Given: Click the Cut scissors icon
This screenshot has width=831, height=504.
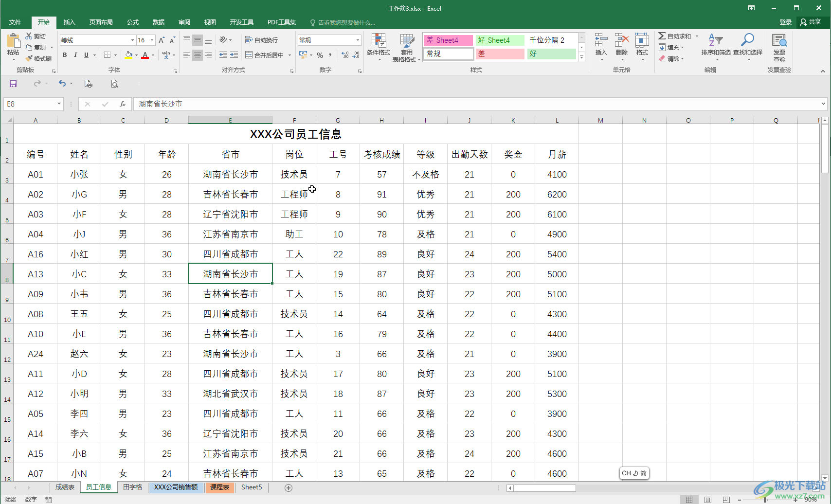Looking at the screenshot, I should point(29,36).
